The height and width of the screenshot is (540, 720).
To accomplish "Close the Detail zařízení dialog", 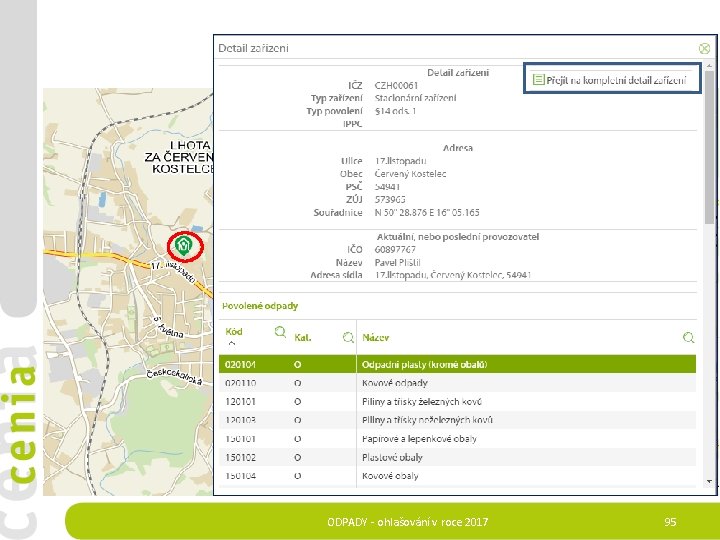I will (x=704, y=48).
